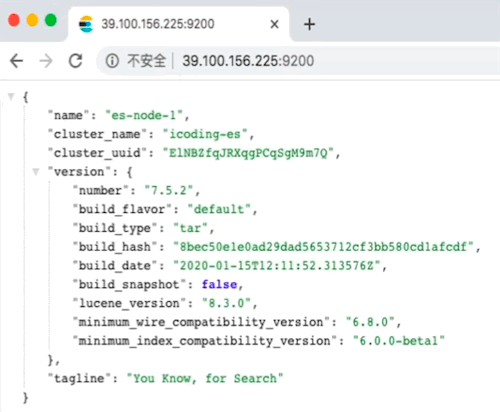
Task: Click the red close window button
Action: click(x=14, y=20)
